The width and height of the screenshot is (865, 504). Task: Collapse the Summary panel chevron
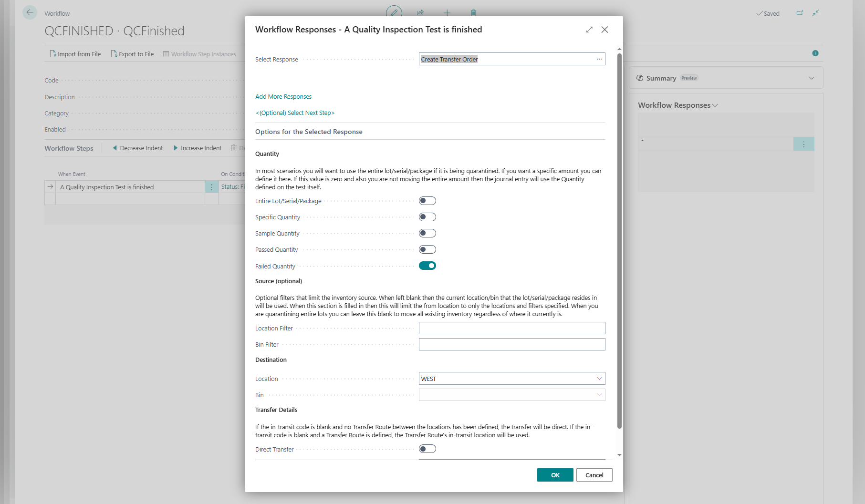811,78
